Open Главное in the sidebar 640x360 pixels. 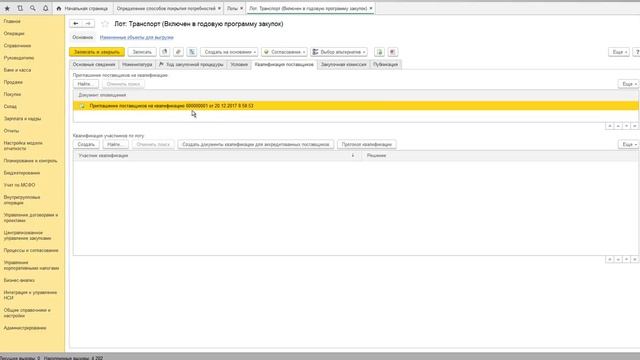tap(12, 21)
